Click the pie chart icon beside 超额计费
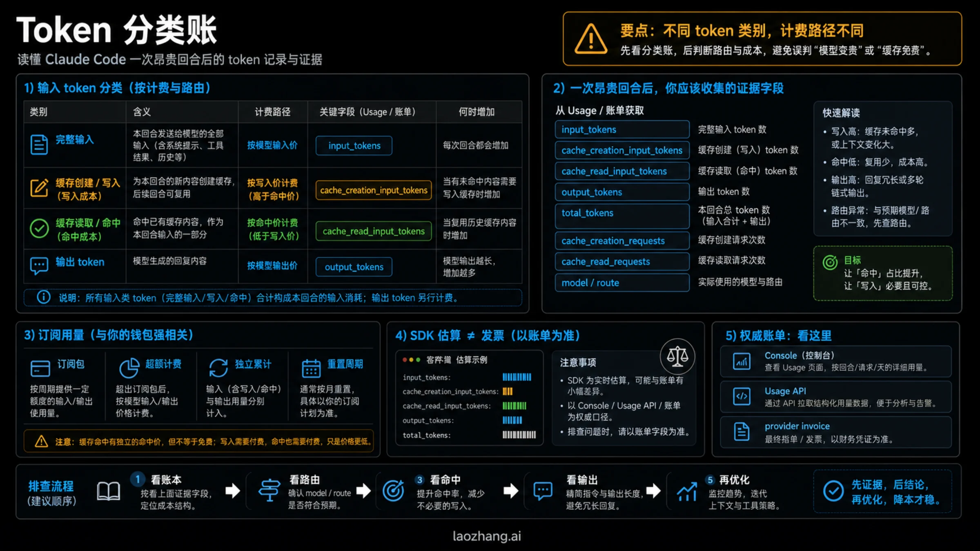Screen dimensions: 980x551 (129, 368)
